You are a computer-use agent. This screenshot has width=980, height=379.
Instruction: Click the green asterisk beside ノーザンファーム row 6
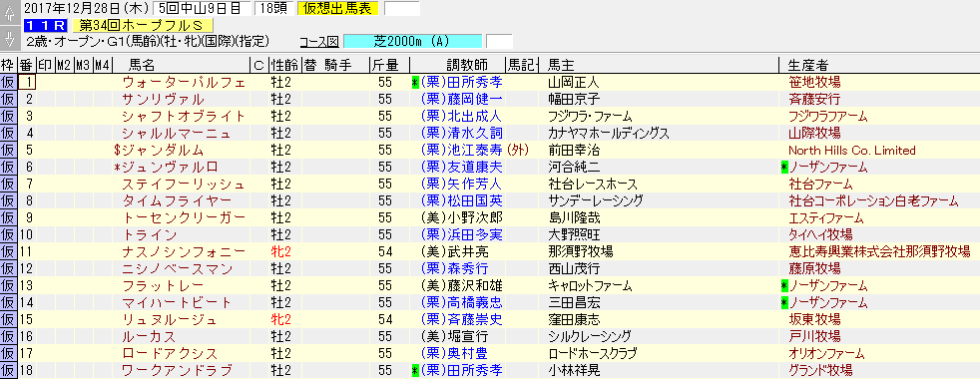[x=784, y=168]
